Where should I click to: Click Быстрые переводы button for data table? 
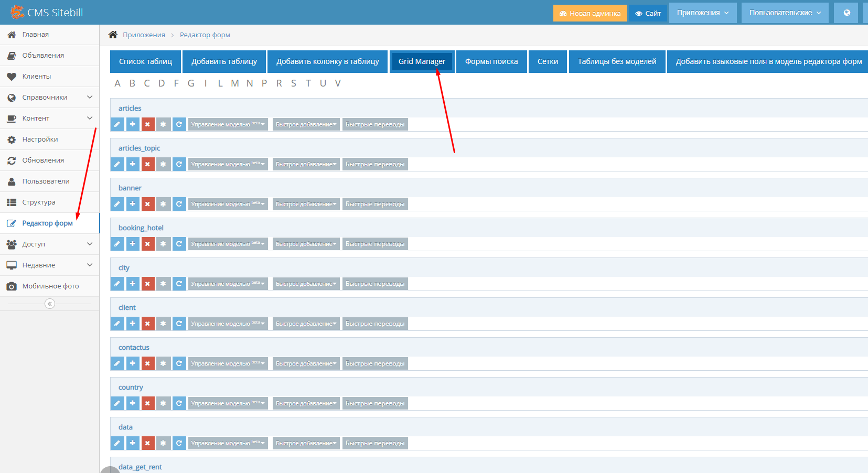(x=375, y=443)
